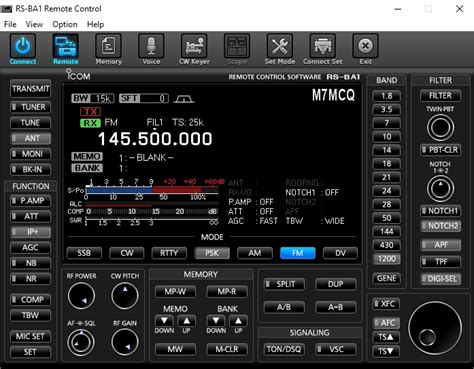Enable the NB noise blanker
Screen dimensions: 474x369
(x=30, y=263)
